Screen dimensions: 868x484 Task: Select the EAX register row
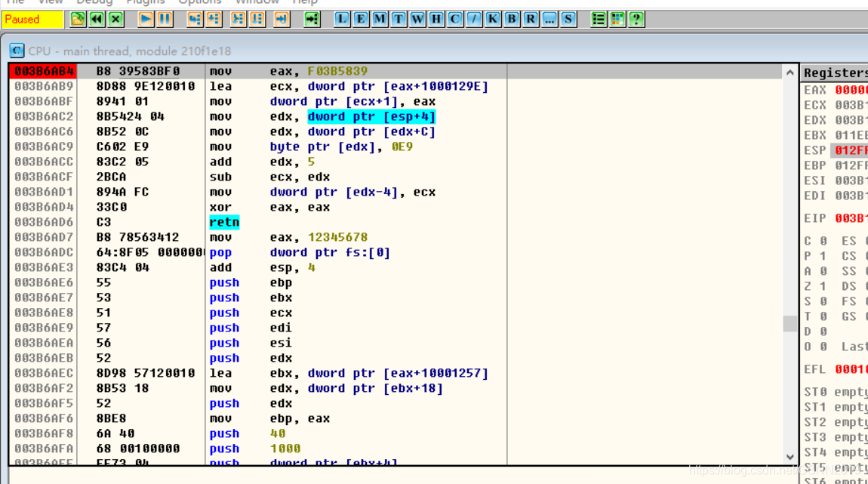pyautogui.click(x=835, y=90)
